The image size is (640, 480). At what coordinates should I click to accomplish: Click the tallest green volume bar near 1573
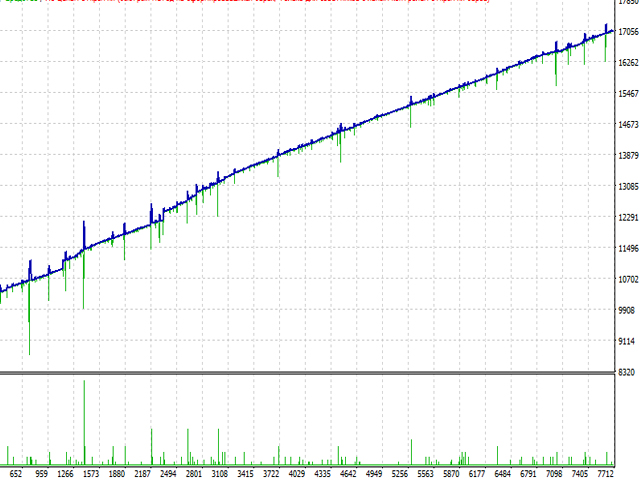[x=84, y=420]
